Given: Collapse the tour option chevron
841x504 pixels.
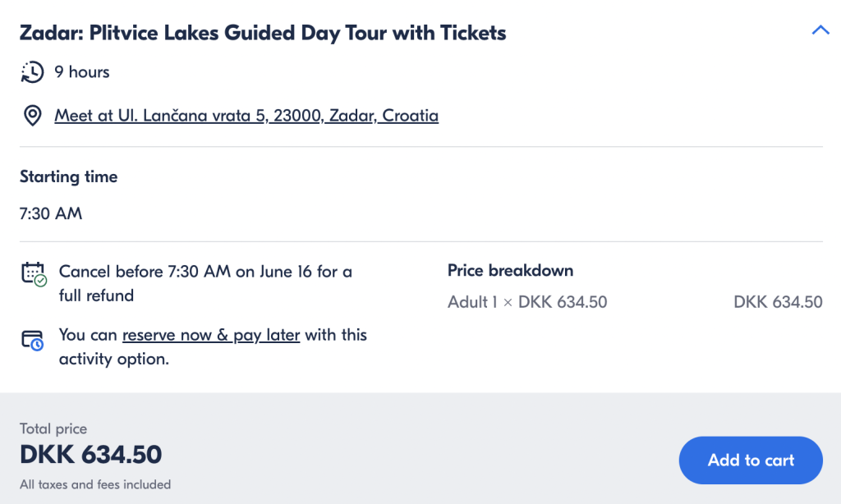Looking at the screenshot, I should click(820, 30).
